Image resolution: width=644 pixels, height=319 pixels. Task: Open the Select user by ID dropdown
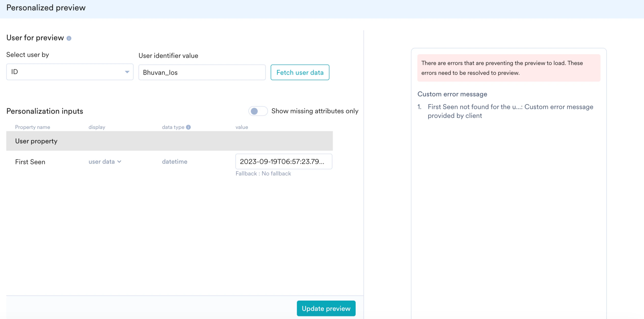coord(70,72)
